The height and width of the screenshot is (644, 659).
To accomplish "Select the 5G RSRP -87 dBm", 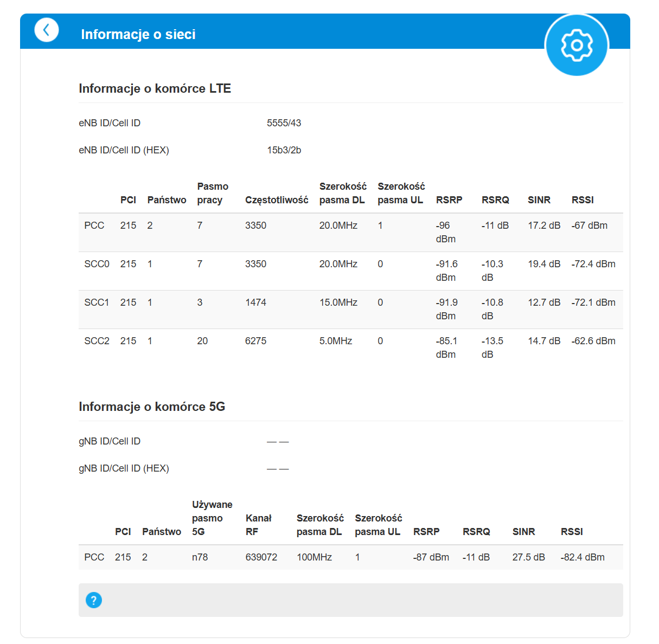I will pyautogui.click(x=431, y=557).
